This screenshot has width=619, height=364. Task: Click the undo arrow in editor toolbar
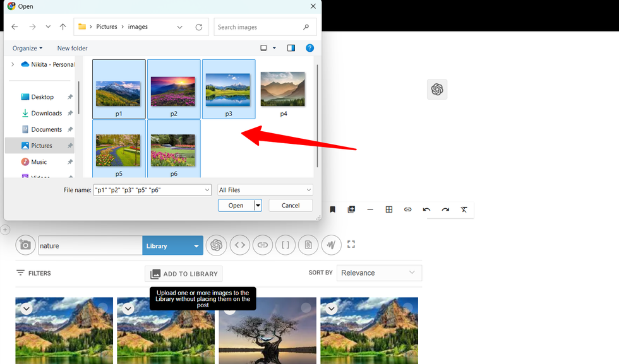click(x=426, y=209)
